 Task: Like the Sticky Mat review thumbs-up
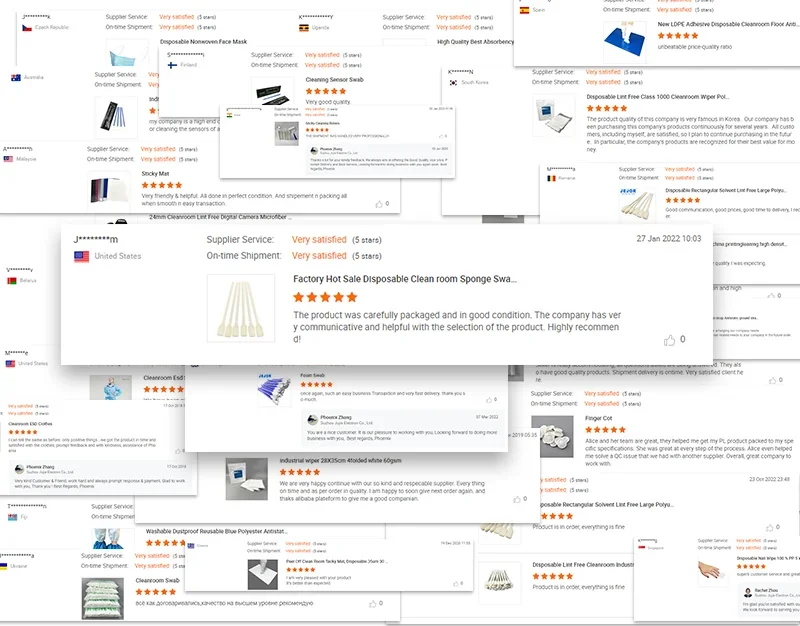point(379,204)
